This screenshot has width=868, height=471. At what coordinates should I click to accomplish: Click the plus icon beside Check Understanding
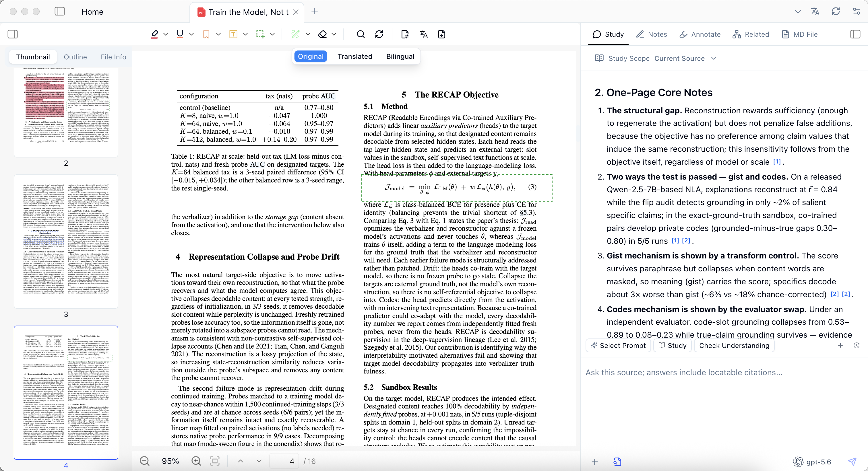pos(840,345)
